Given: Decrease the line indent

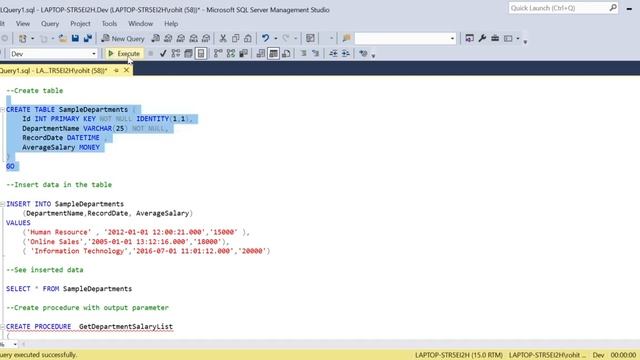Looking at the screenshot, I should click(333, 53).
